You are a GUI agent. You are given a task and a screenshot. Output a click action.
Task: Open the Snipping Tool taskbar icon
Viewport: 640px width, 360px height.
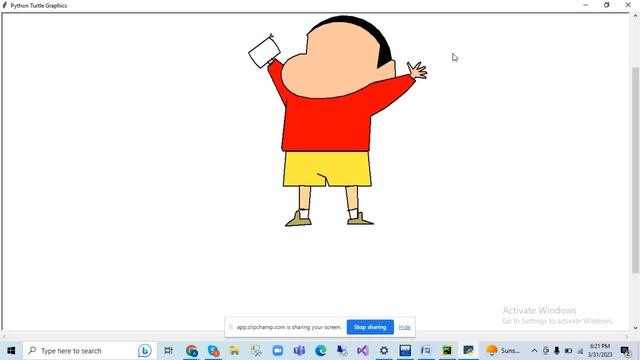pyautogui.click(x=256, y=351)
